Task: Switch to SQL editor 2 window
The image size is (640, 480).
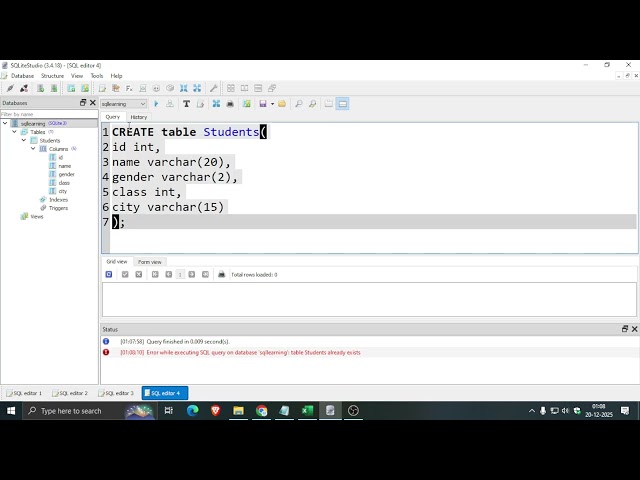Action: pos(70,393)
